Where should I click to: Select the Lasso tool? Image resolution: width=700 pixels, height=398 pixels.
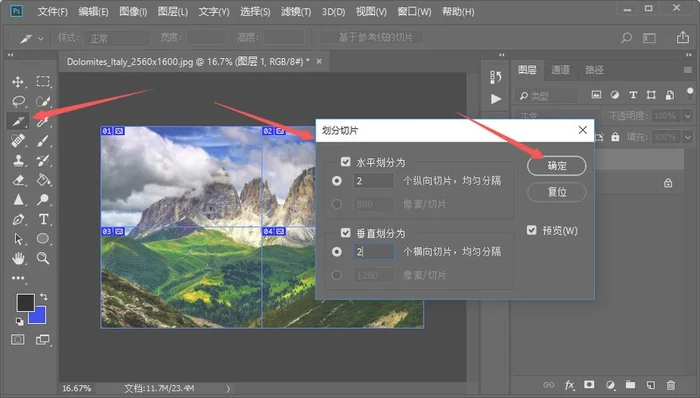click(x=18, y=101)
